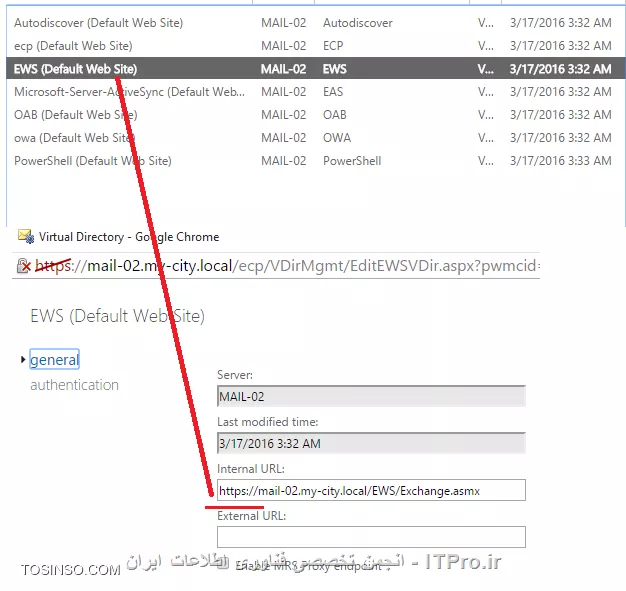The width and height of the screenshot is (626, 591).
Task: Select the OAB (Default Web Site) row
Action: (x=316, y=115)
